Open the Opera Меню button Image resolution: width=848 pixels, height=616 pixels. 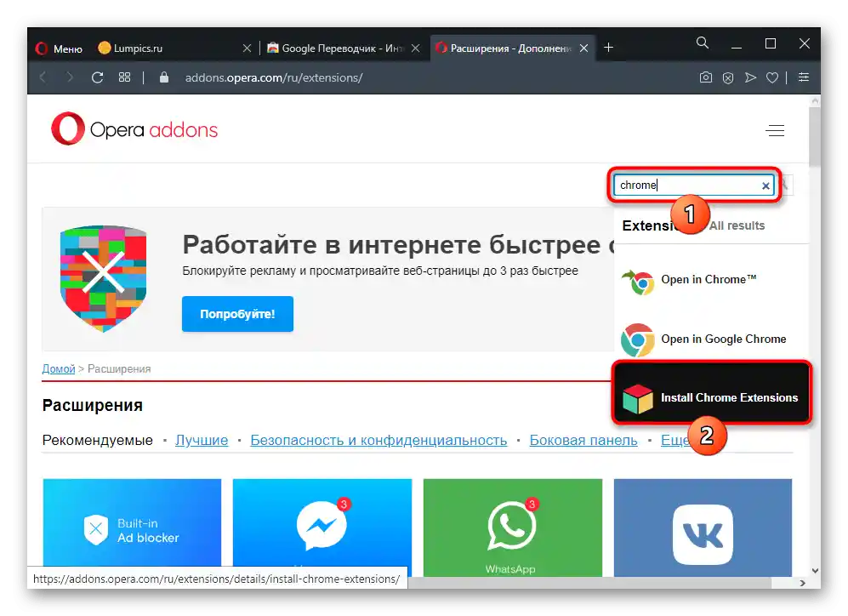point(59,48)
